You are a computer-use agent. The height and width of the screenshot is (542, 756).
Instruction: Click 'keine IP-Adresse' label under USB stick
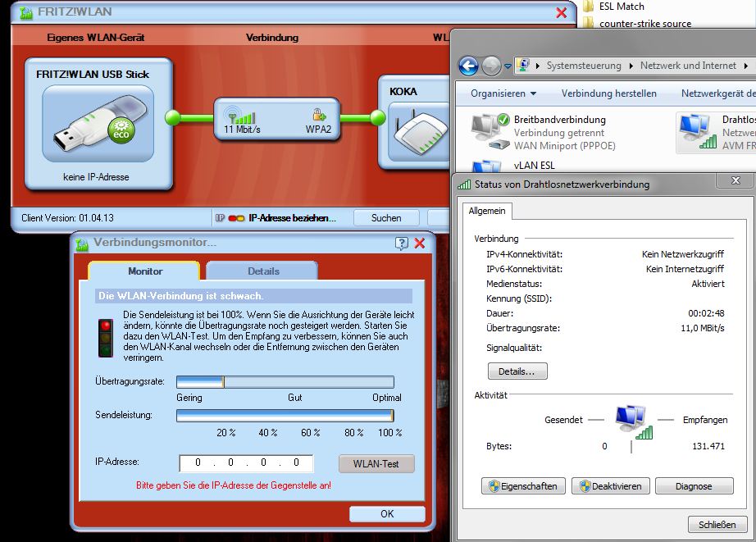96,177
